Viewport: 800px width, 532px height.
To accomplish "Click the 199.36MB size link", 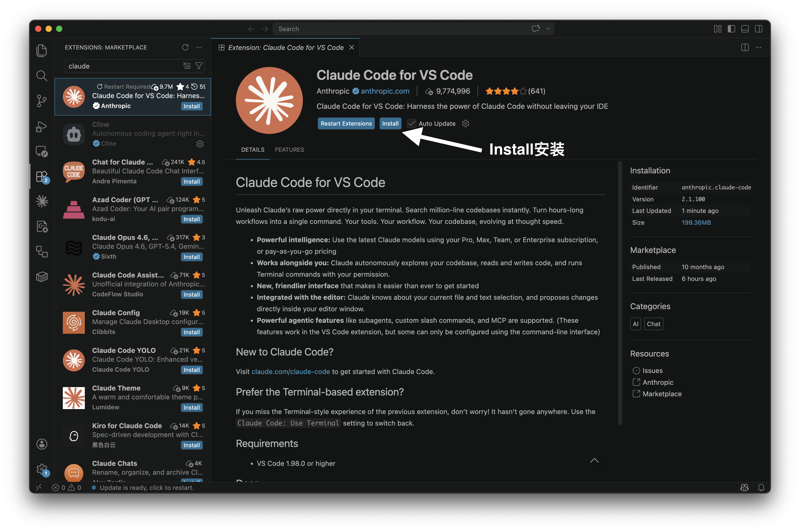I will pyautogui.click(x=696, y=223).
